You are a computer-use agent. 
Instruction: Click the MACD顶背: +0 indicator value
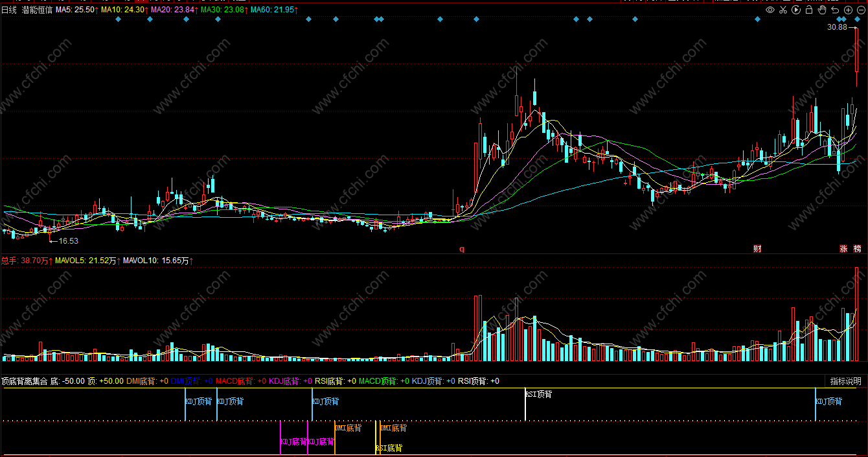(384, 381)
